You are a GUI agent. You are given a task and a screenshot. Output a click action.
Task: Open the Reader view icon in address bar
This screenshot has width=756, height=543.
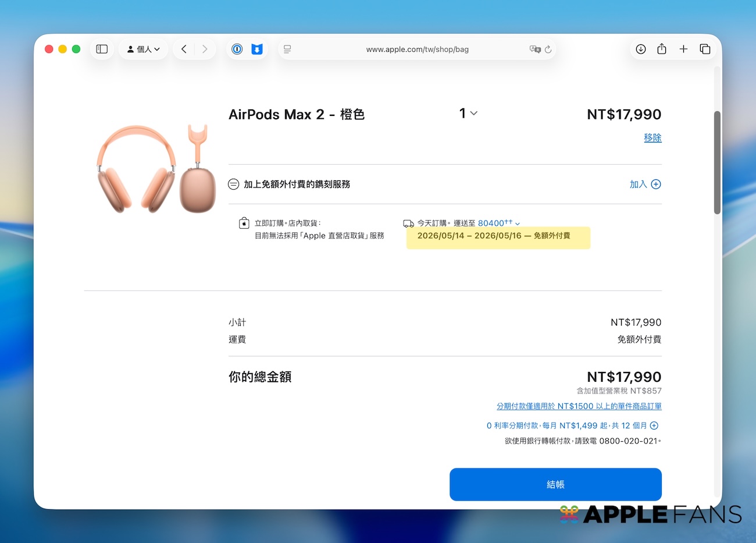point(287,49)
